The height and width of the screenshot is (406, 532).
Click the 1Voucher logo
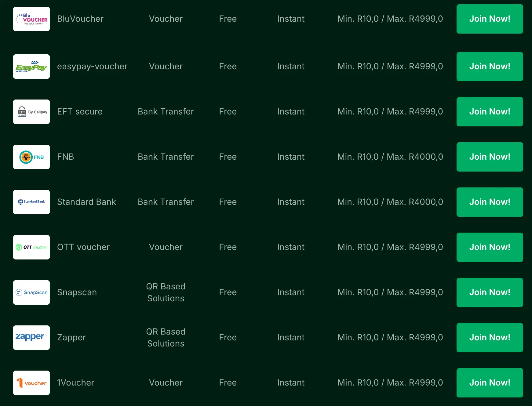[31, 383]
